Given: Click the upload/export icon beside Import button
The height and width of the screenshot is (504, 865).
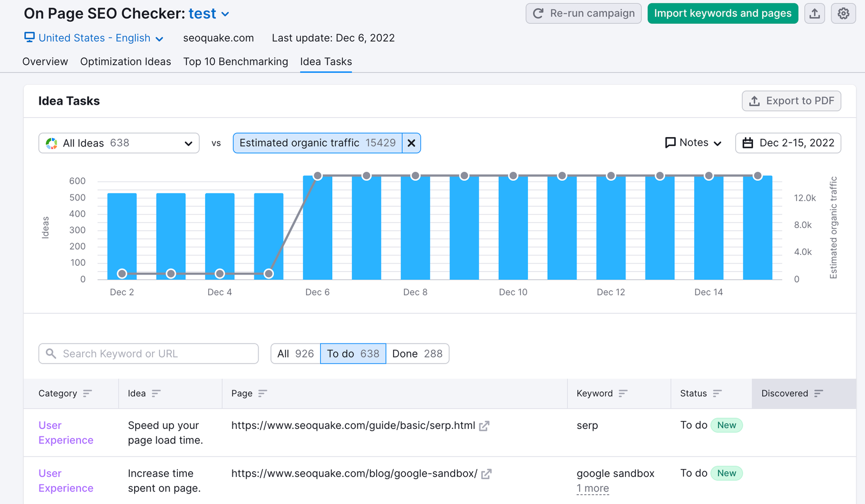Looking at the screenshot, I should pyautogui.click(x=815, y=14).
